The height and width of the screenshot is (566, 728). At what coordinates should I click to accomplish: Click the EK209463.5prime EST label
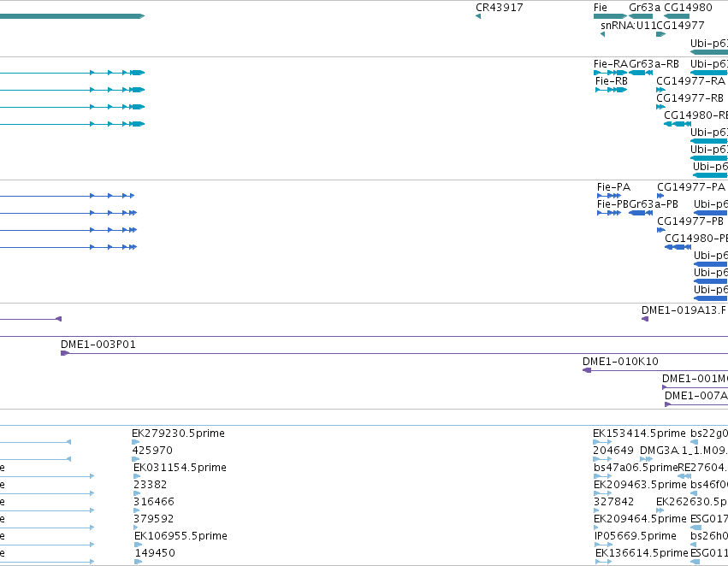tap(640, 484)
